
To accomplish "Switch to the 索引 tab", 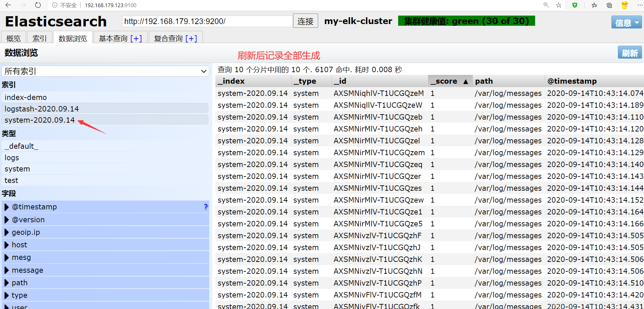I will (39, 38).
